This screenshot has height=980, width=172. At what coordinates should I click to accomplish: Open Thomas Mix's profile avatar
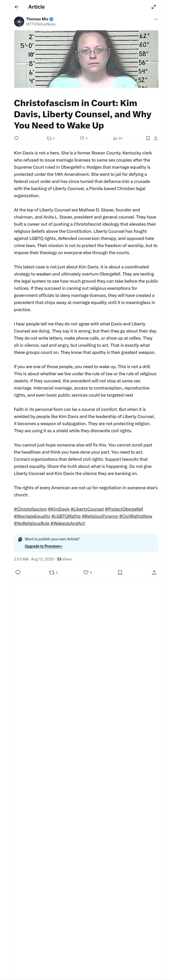tap(19, 22)
